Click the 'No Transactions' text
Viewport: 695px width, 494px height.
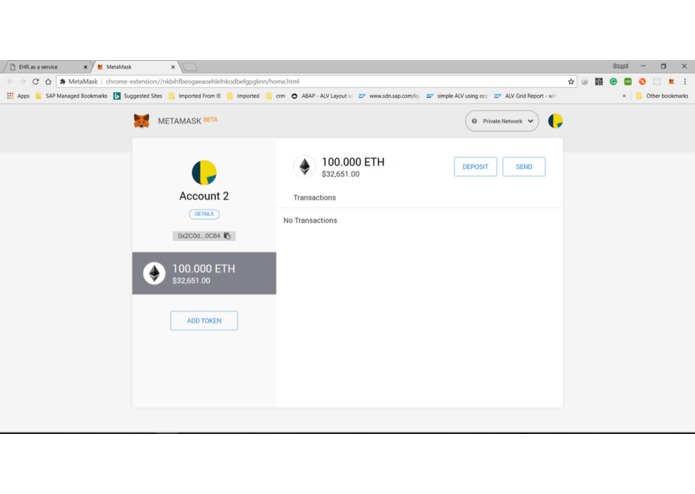tap(310, 220)
